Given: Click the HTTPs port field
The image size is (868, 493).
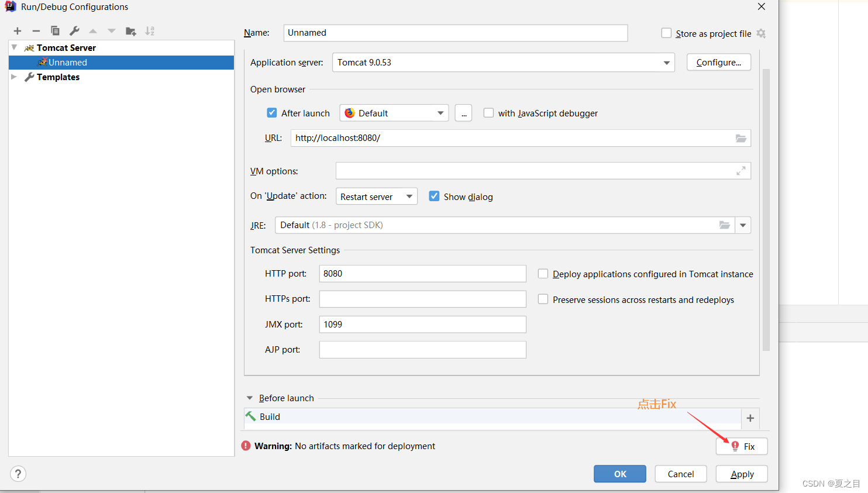Looking at the screenshot, I should pyautogui.click(x=423, y=299).
